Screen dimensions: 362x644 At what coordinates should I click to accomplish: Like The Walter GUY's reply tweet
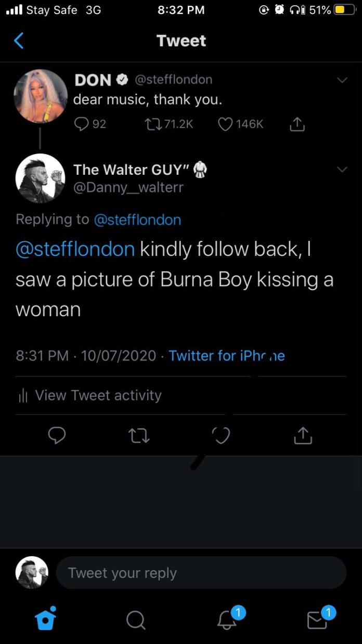(221, 436)
